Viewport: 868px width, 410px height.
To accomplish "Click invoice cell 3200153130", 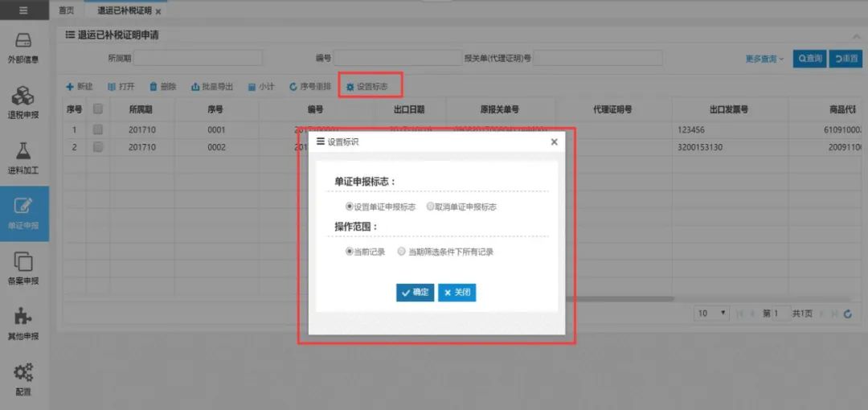I will [728, 147].
